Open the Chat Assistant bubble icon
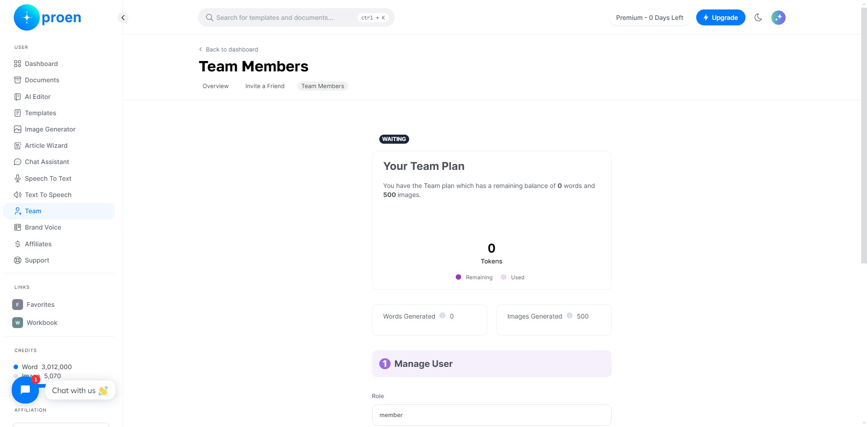 [x=18, y=162]
